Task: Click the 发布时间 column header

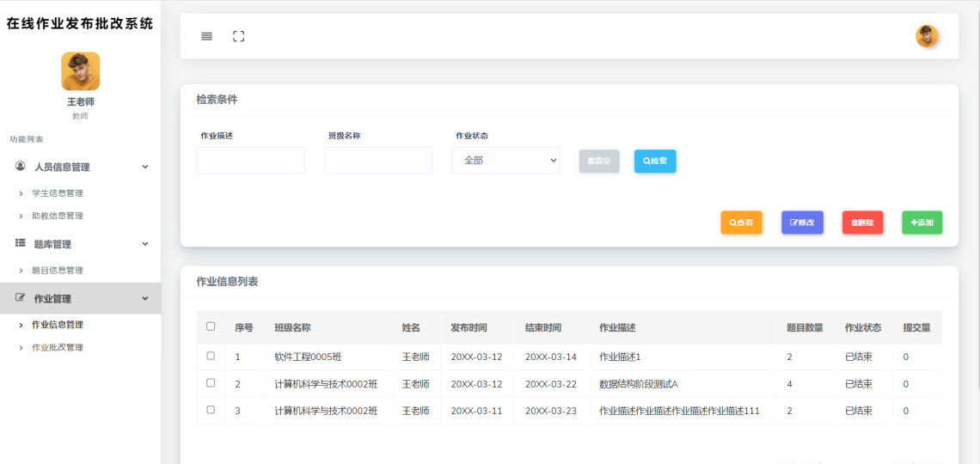Action: click(469, 327)
